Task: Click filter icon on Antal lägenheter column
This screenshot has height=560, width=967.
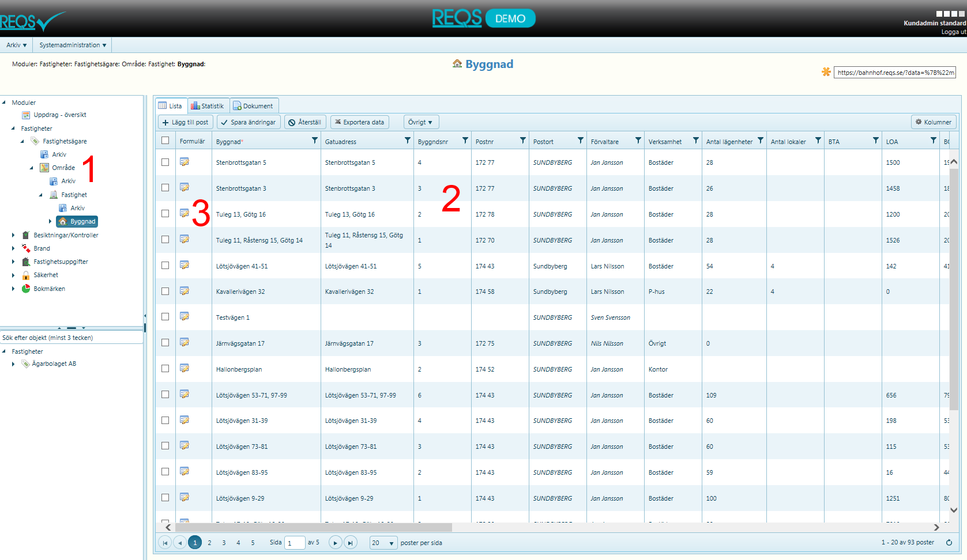Action: pyautogui.click(x=761, y=141)
